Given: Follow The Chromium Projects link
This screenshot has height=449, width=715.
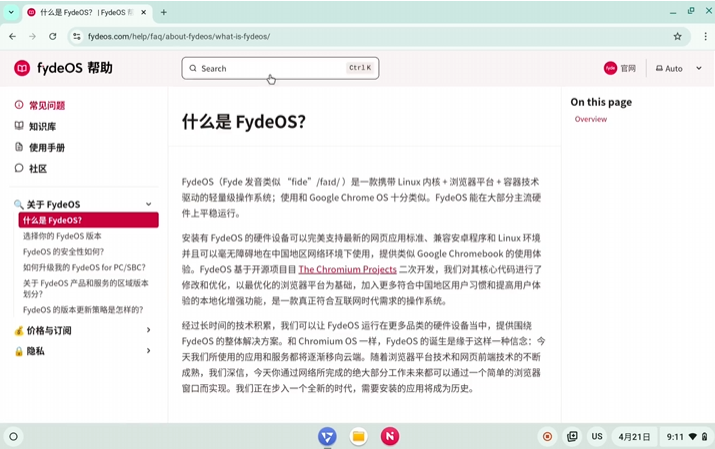Looking at the screenshot, I should pos(347,269).
